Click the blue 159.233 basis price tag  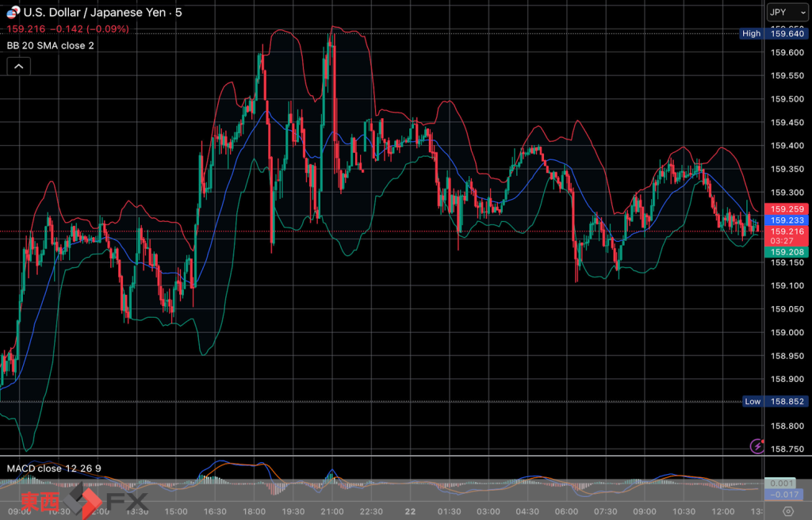pyautogui.click(x=785, y=220)
